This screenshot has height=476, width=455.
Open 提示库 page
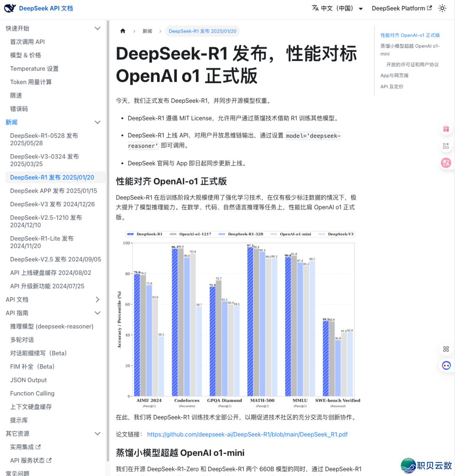(19, 420)
